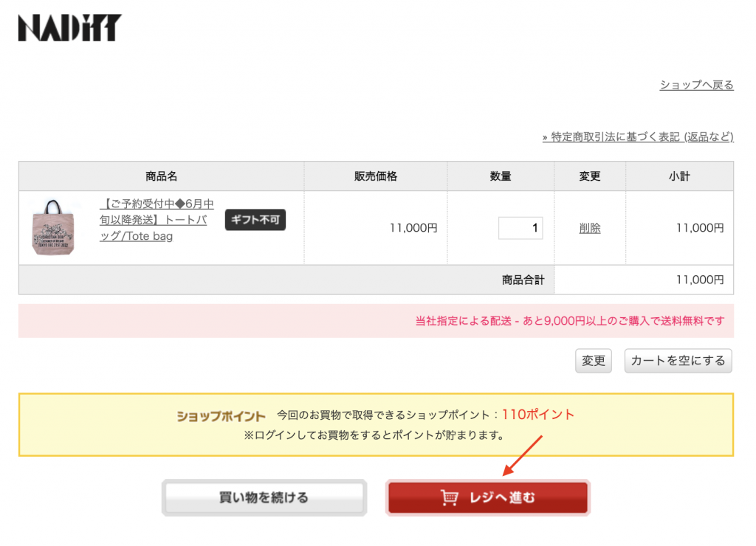Click the red 110ポイント text
The width and height of the screenshot is (756, 546).
537,415
